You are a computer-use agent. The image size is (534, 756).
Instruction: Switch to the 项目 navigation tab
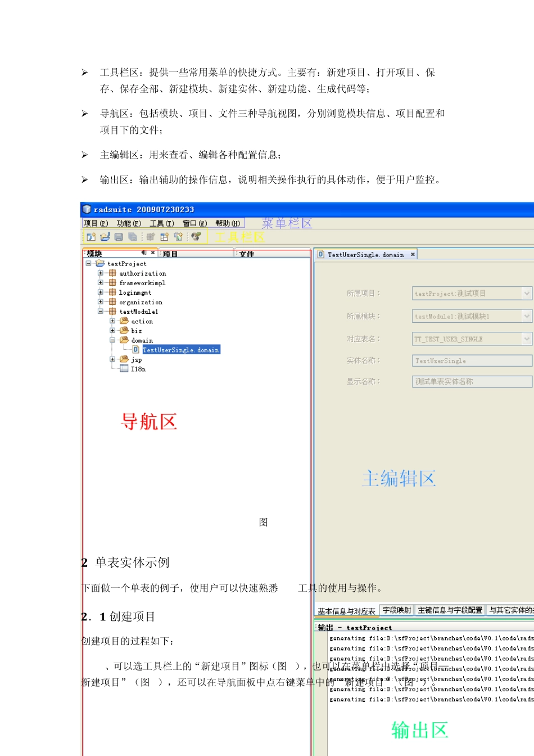[197, 254]
